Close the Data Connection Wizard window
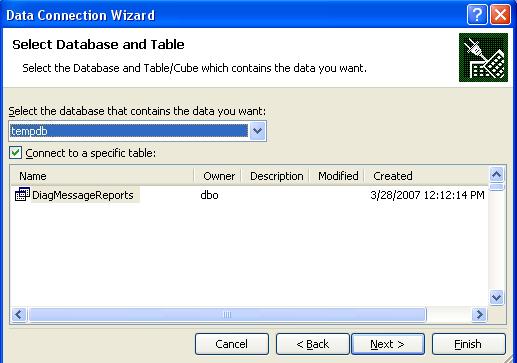Viewport: 517px width, 363px height. point(500,15)
